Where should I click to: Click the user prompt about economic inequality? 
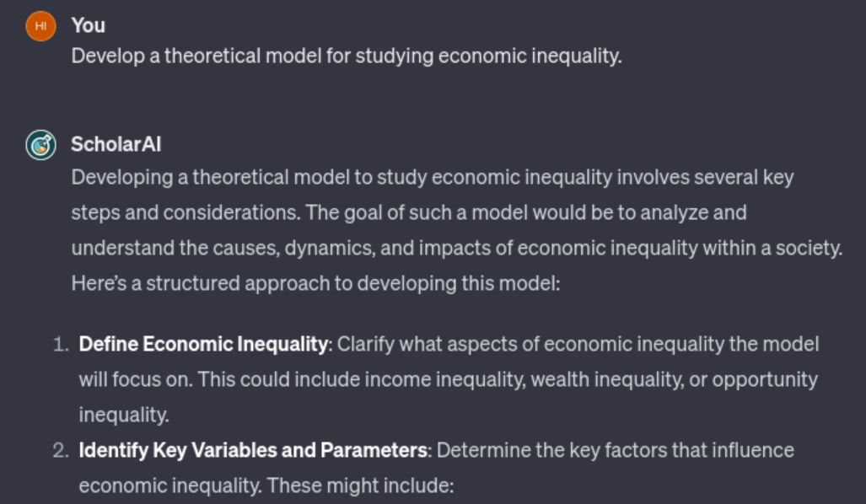point(346,56)
